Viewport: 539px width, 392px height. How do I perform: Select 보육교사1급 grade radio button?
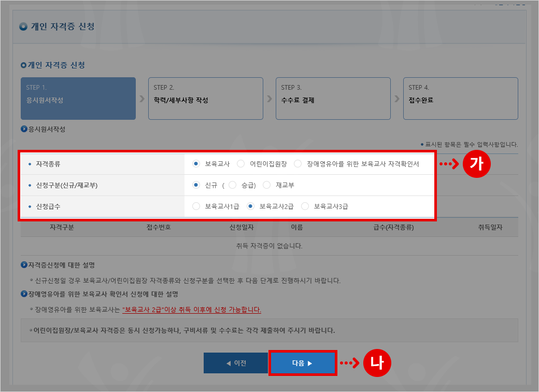click(x=196, y=206)
